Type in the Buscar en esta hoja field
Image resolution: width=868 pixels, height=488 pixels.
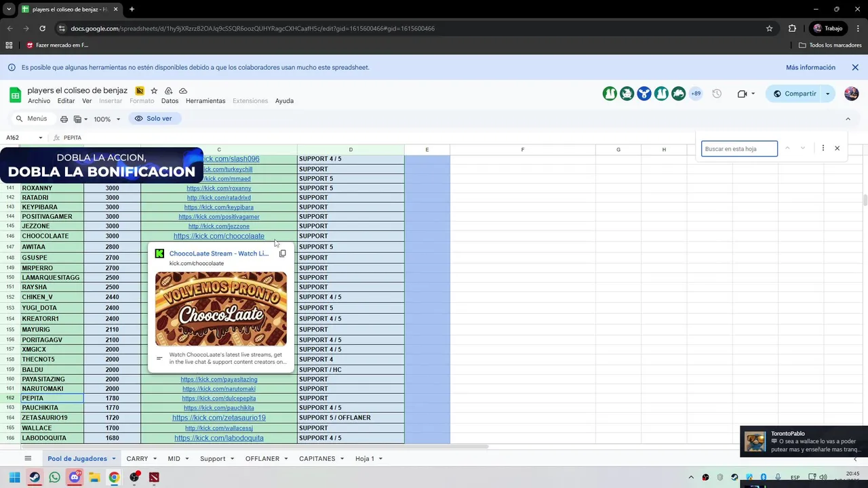pyautogui.click(x=739, y=148)
